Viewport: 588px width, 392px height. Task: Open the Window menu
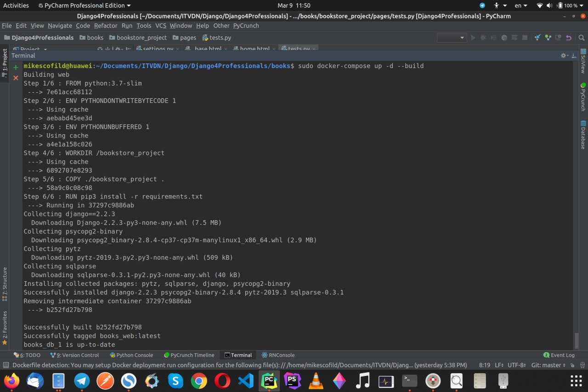click(181, 26)
